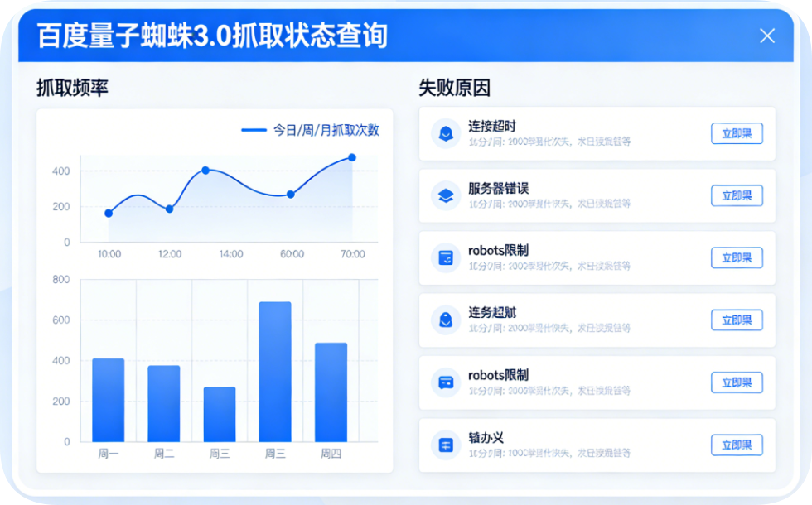Open 立即果 link beside 辅办义

[x=737, y=445]
